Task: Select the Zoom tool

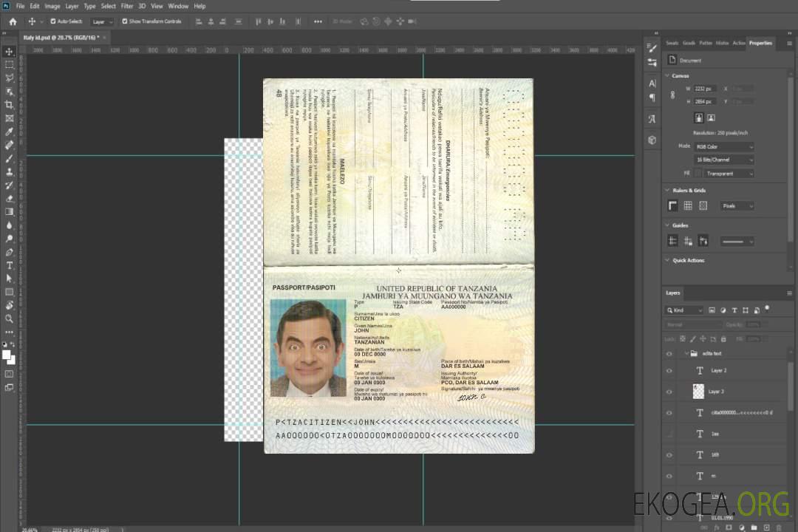Action: [x=9, y=318]
